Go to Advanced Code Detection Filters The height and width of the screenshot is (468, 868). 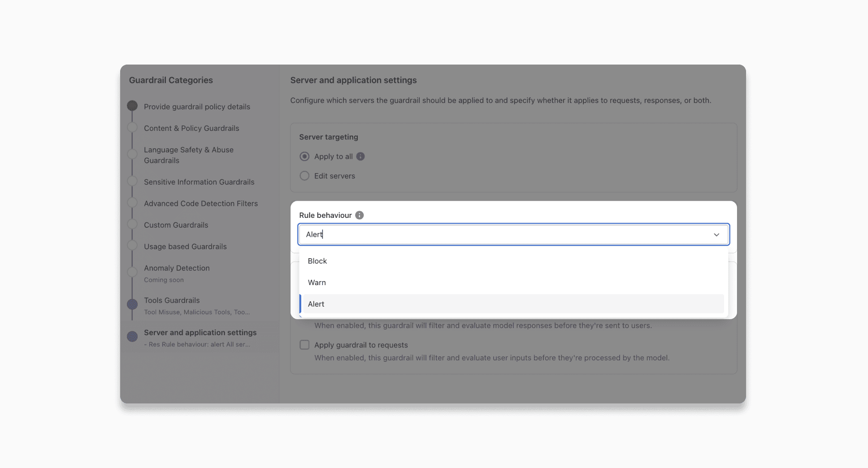(x=201, y=204)
